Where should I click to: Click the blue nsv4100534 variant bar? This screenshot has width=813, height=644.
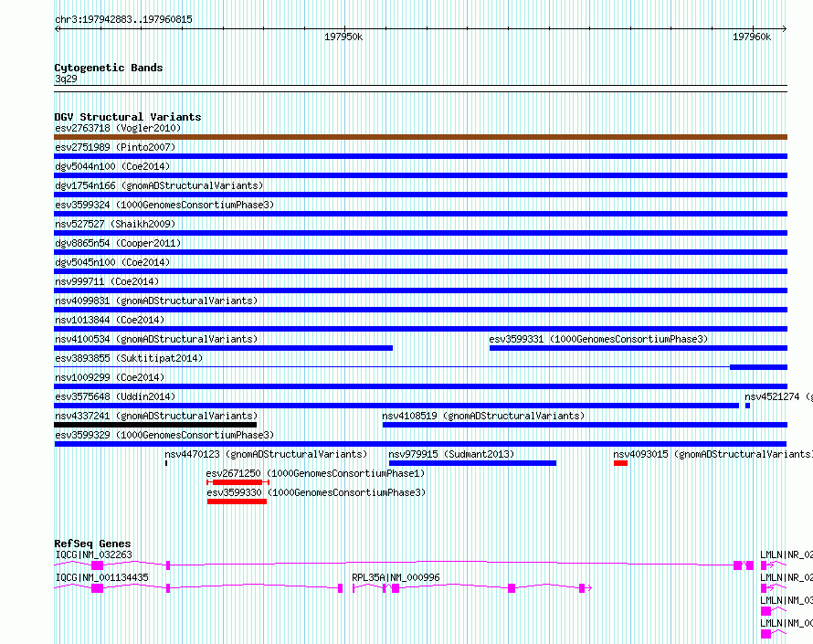[224, 348]
